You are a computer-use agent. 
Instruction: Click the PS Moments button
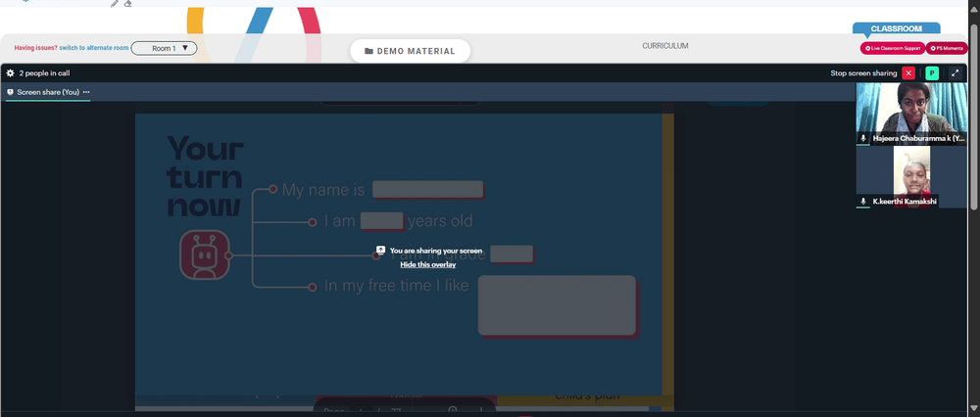tap(947, 48)
